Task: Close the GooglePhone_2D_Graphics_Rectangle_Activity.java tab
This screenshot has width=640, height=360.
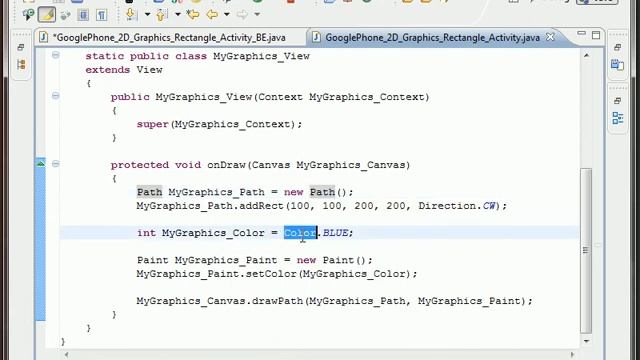Action: [x=550, y=37]
